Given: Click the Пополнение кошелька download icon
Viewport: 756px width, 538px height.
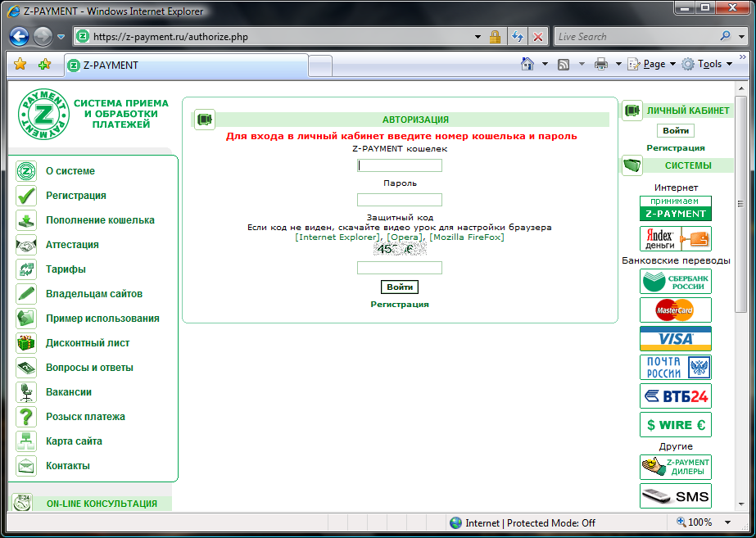Looking at the screenshot, I should click(x=26, y=220).
